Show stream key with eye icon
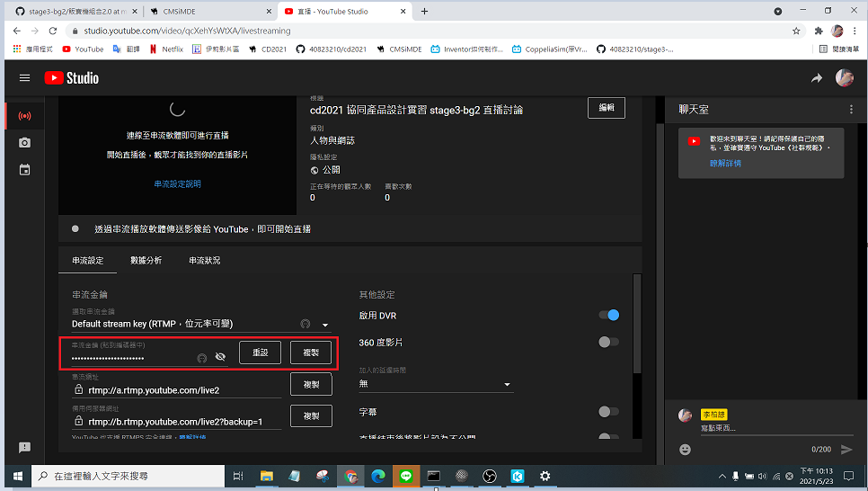Image resolution: width=868 pixels, height=491 pixels. point(220,357)
